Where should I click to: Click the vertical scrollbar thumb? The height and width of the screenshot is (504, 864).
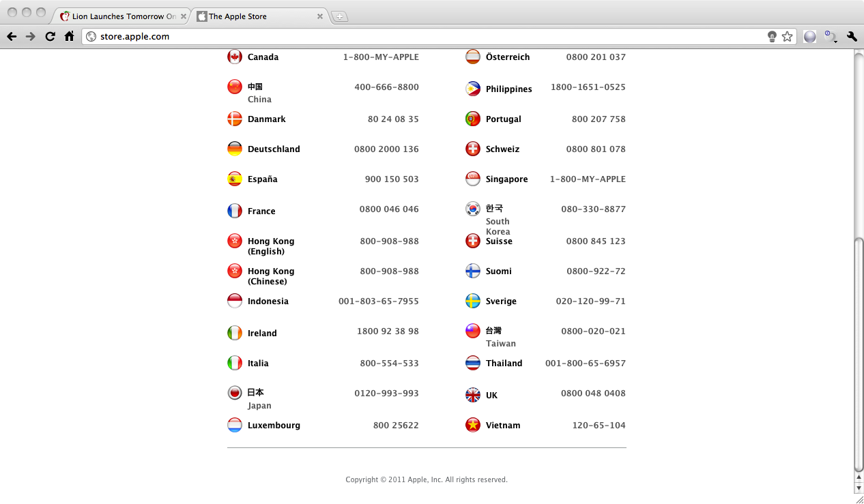click(859, 353)
